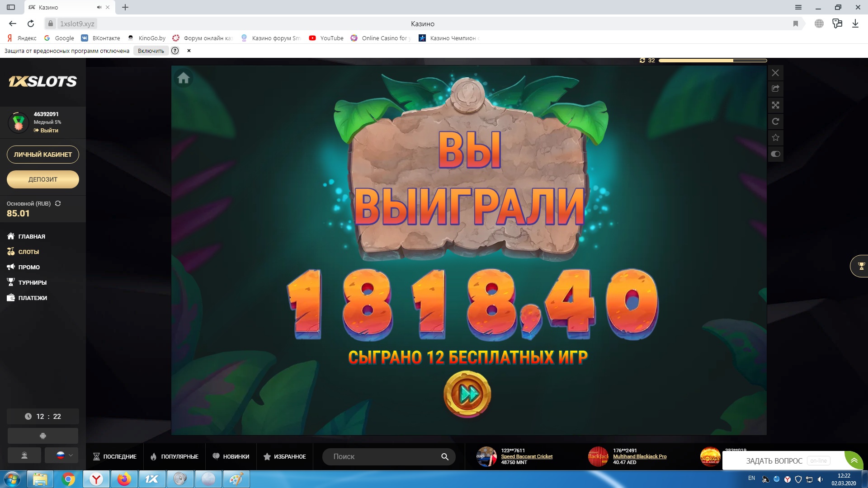Open the ПЛАТЕЖИ section
Viewport: 868px width, 488px height.
coord(32,298)
